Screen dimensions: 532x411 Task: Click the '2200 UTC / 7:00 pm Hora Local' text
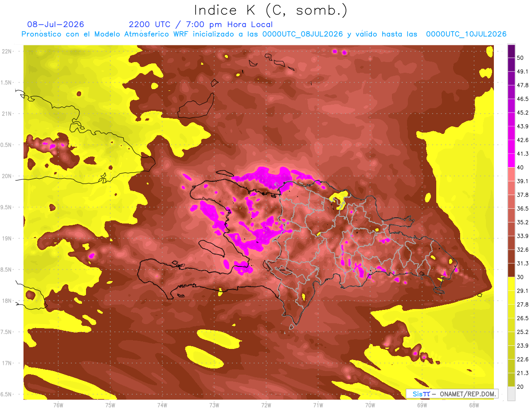click(201, 24)
